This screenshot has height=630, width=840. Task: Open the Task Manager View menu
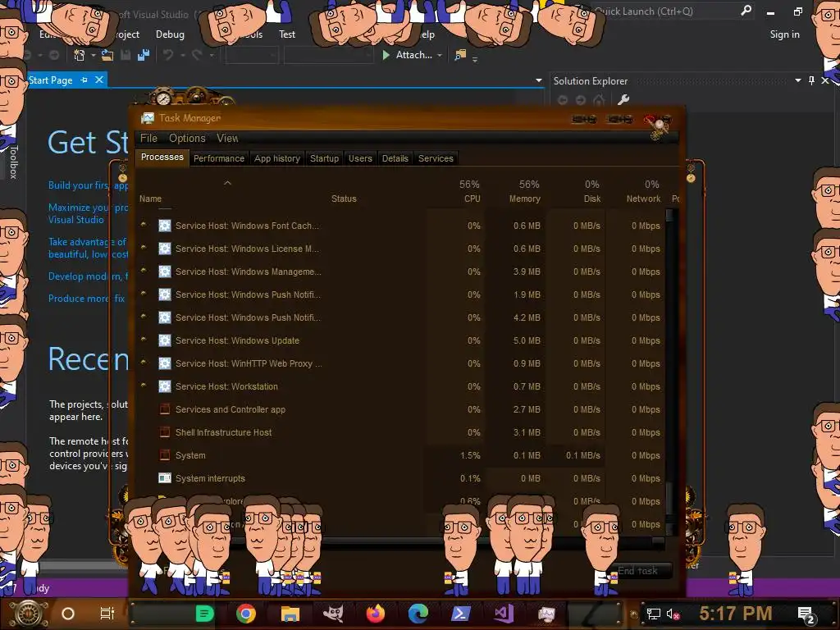coord(227,138)
